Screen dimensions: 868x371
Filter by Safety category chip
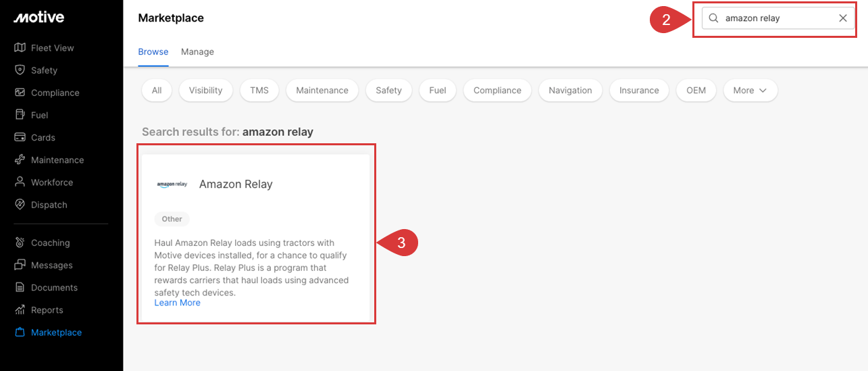[x=389, y=90]
